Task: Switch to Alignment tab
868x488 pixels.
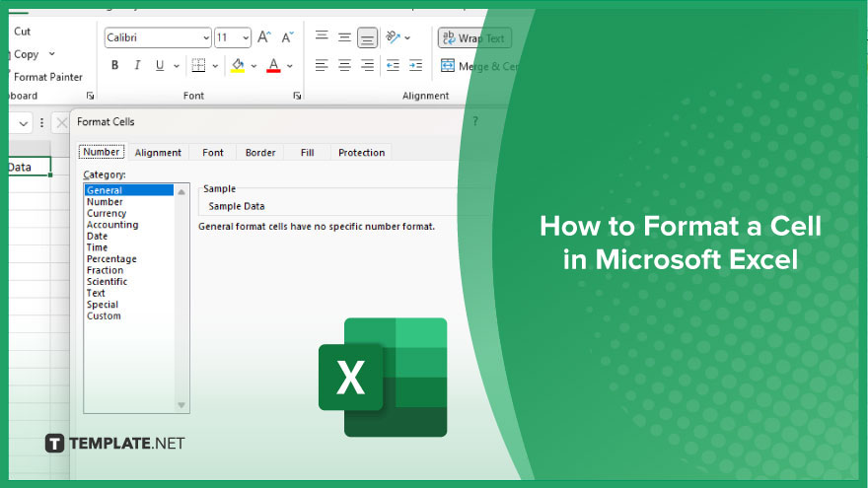Action: click(x=158, y=152)
